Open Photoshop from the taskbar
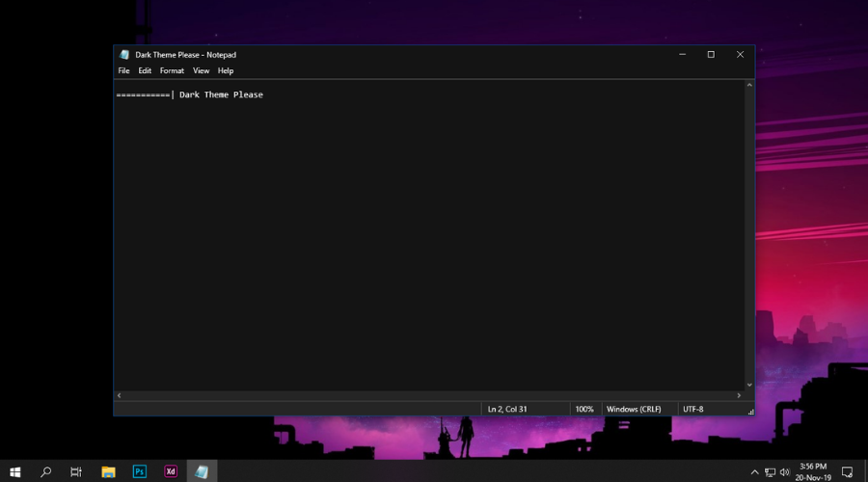Viewport: 868px width, 482px height. (140, 471)
